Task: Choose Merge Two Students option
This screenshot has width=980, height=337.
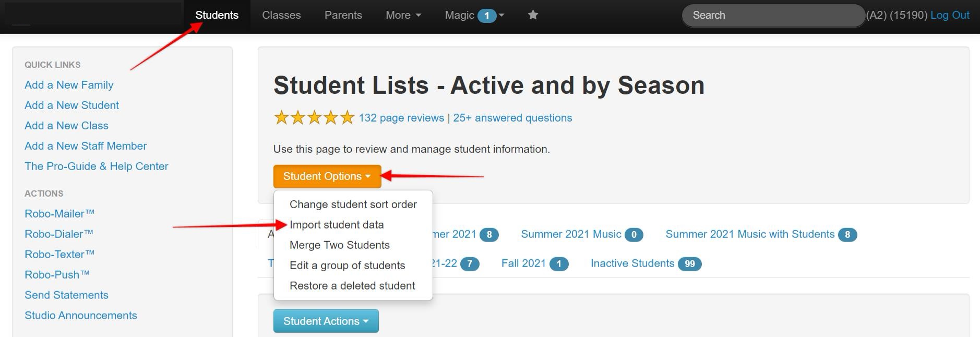Action: click(x=340, y=245)
